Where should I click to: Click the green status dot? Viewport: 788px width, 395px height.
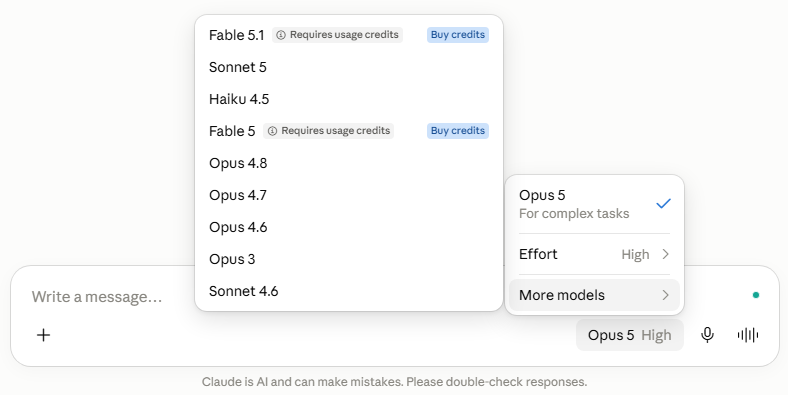pos(755,295)
